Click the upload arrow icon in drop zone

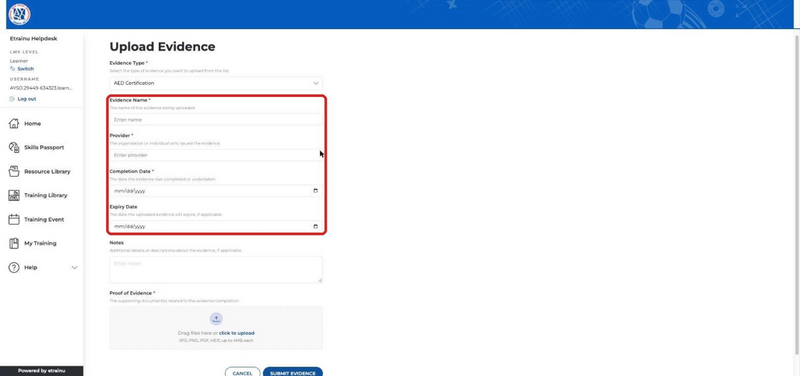click(x=216, y=319)
